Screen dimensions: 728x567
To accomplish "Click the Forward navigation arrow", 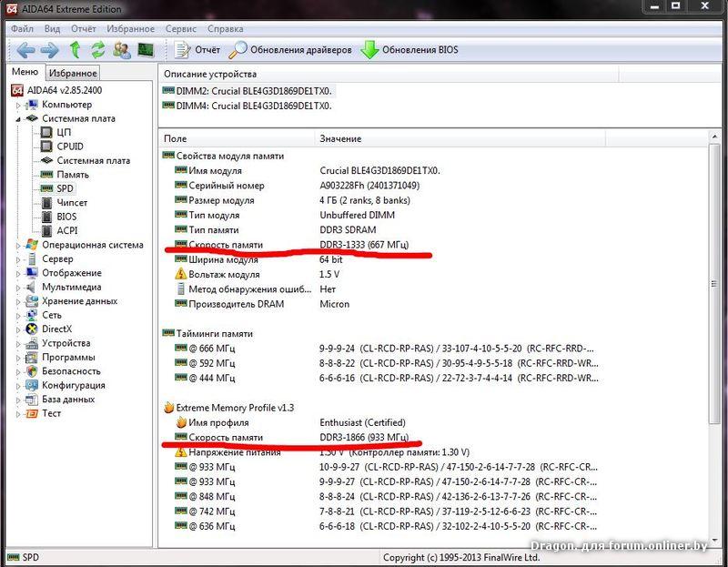I will pos(49,50).
